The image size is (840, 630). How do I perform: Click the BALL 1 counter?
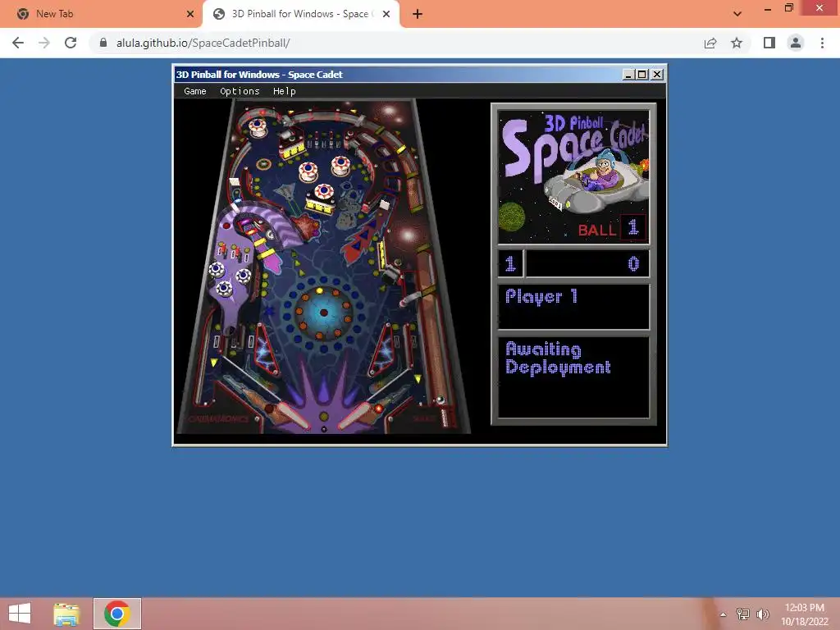(x=611, y=229)
